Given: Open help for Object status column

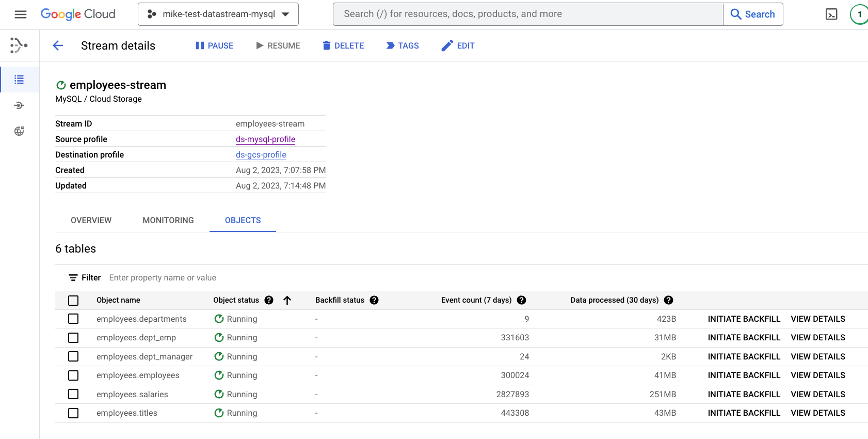Looking at the screenshot, I should click(x=269, y=300).
